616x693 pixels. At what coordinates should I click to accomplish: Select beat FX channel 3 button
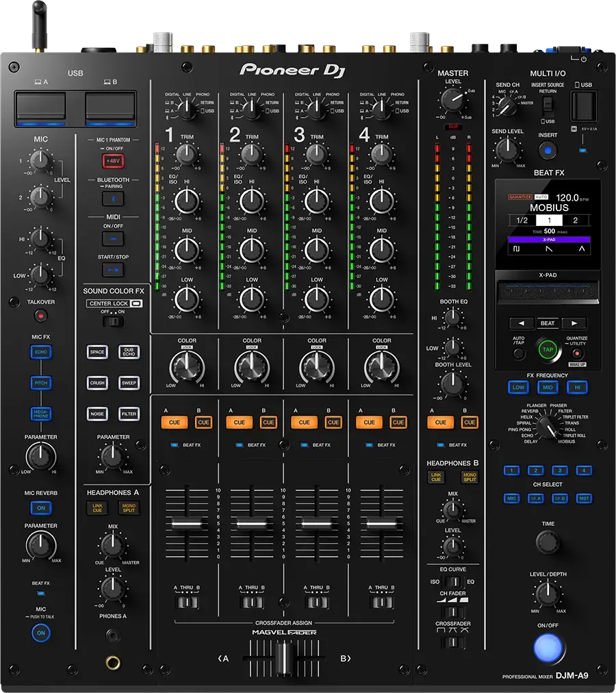pyautogui.click(x=560, y=470)
